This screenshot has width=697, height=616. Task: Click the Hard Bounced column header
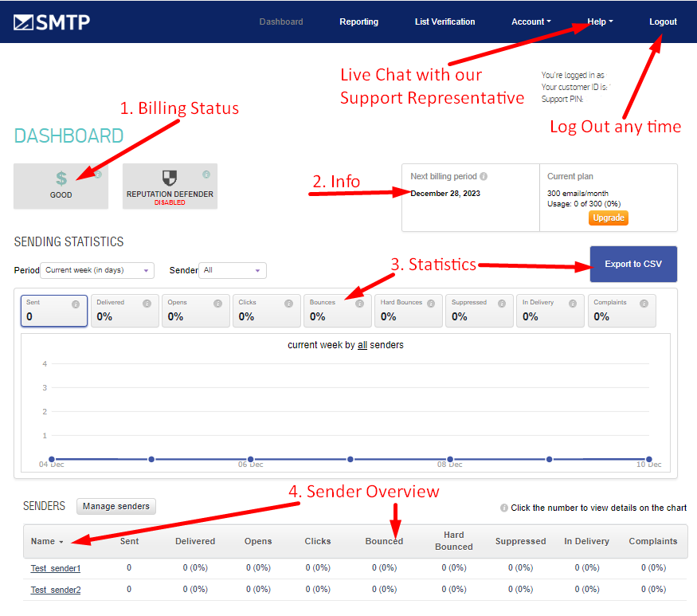454,541
